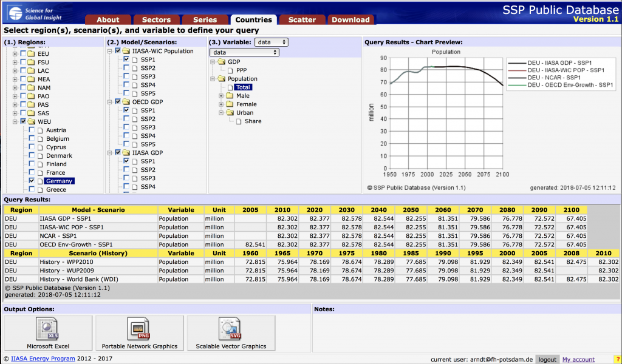Viewport: 622px width, 364px height.
Task: Enable the France checkbox
Action: [32, 172]
